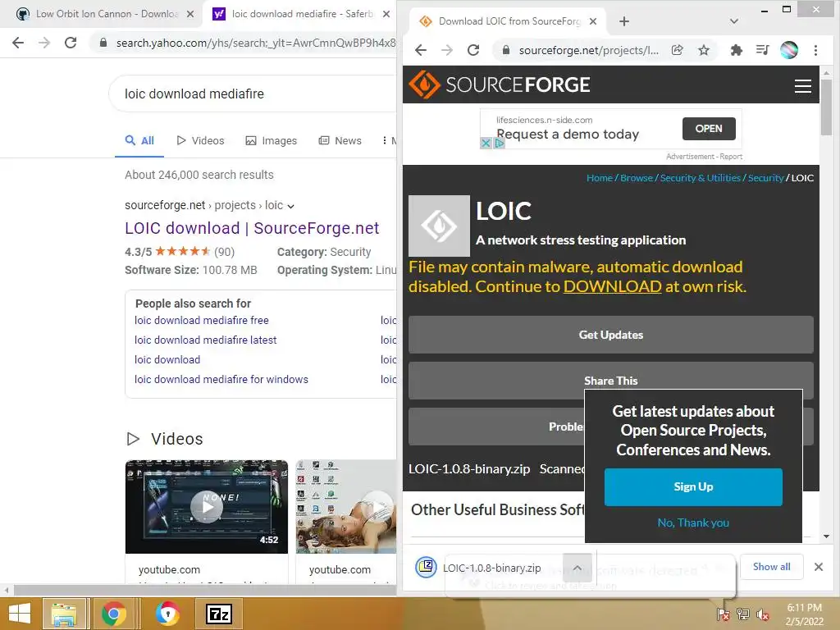The image size is (840, 630).
Task: Open File Explorer from the taskbar
Action: coord(64,614)
